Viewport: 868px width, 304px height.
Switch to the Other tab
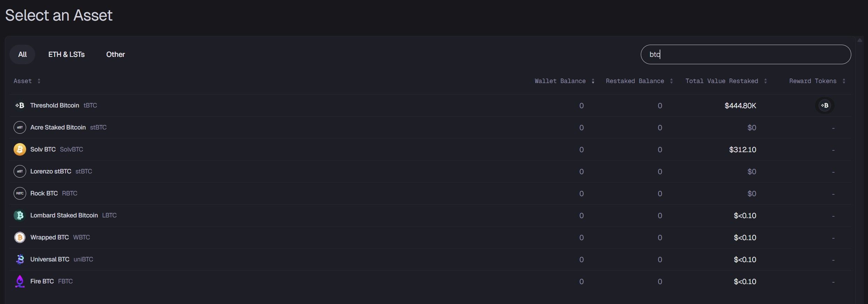click(115, 54)
